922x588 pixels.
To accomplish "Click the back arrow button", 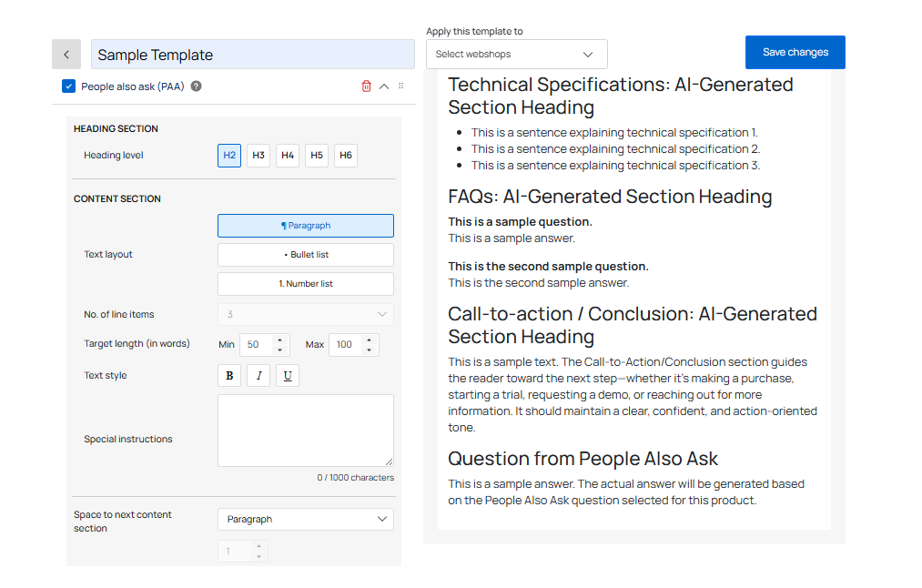I will pyautogui.click(x=66, y=55).
